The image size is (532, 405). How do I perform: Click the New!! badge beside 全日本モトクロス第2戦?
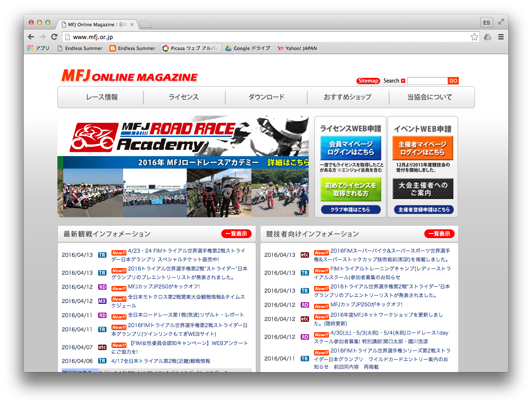coord(119,299)
